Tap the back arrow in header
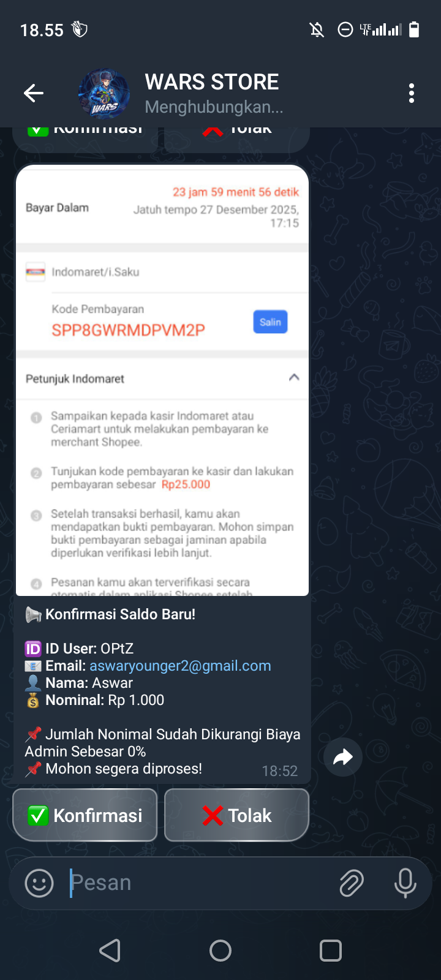 coord(33,93)
